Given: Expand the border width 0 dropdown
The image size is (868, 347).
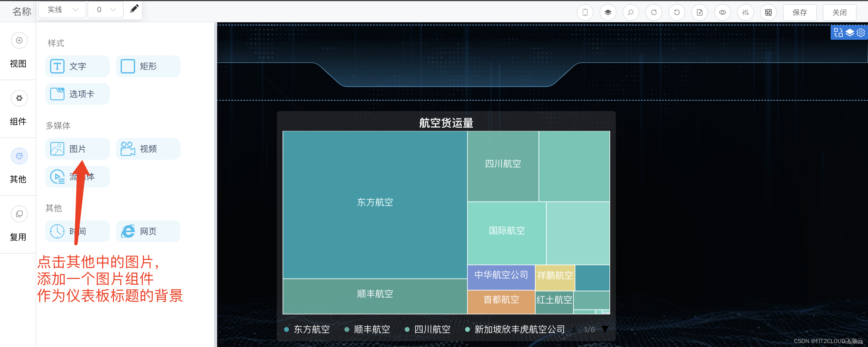Looking at the screenshot, I should [x=105, y=9].
